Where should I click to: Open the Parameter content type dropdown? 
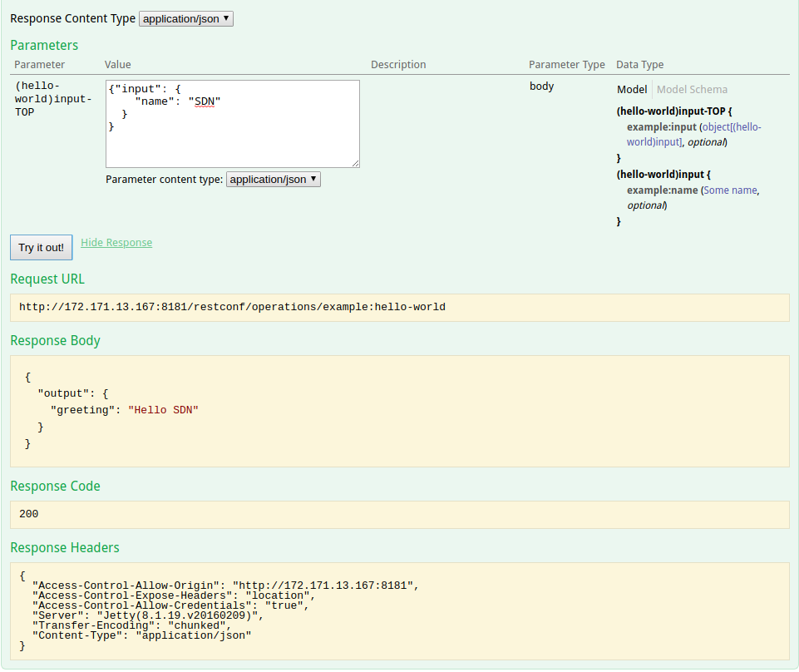274,180
